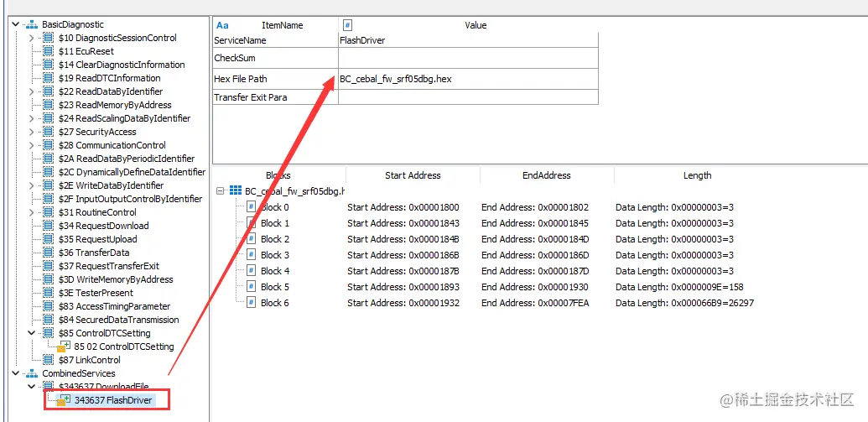The width and height of the screenshot is (868, 422).
Task: Collapse the CombinedServices node
Action: tap(16, 374)
